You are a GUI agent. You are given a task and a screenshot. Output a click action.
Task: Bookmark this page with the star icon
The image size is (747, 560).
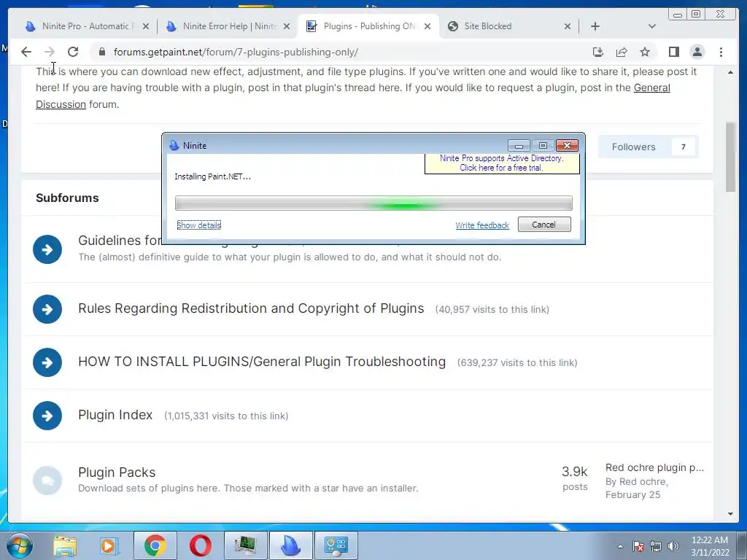coord(645,52)
